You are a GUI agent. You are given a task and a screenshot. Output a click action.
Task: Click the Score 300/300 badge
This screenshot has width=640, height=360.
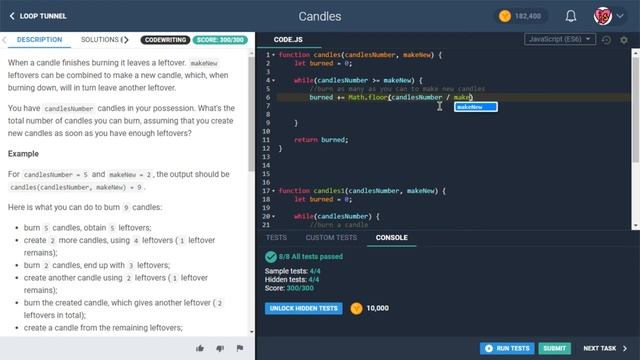pos(220,40)
